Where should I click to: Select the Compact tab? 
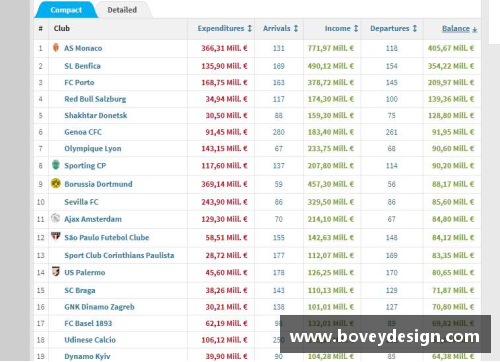66,10
